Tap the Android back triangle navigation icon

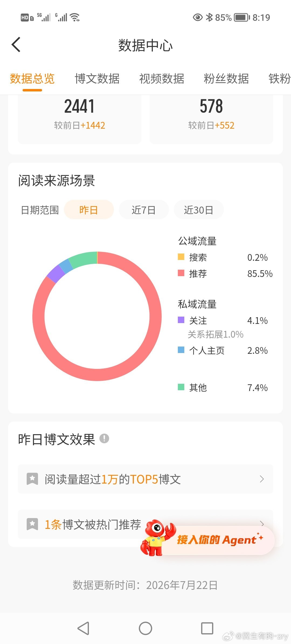84,628
